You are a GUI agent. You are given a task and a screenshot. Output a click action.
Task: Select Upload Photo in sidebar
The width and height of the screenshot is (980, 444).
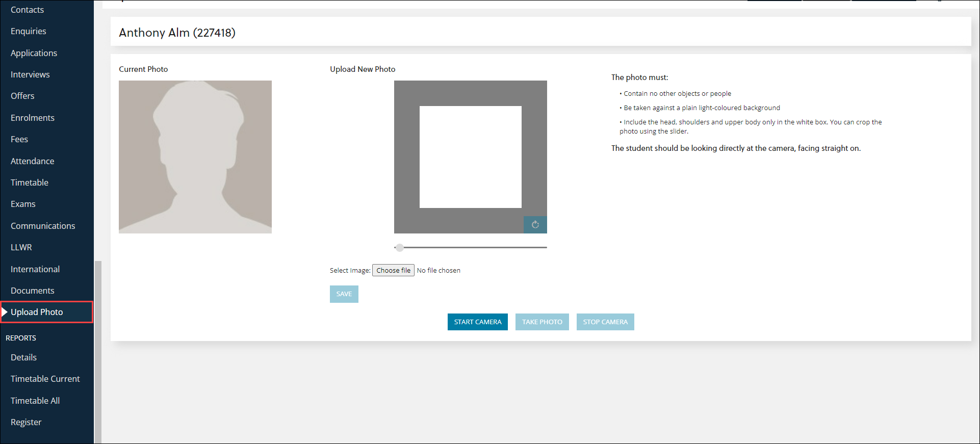(x=37, y=312)
